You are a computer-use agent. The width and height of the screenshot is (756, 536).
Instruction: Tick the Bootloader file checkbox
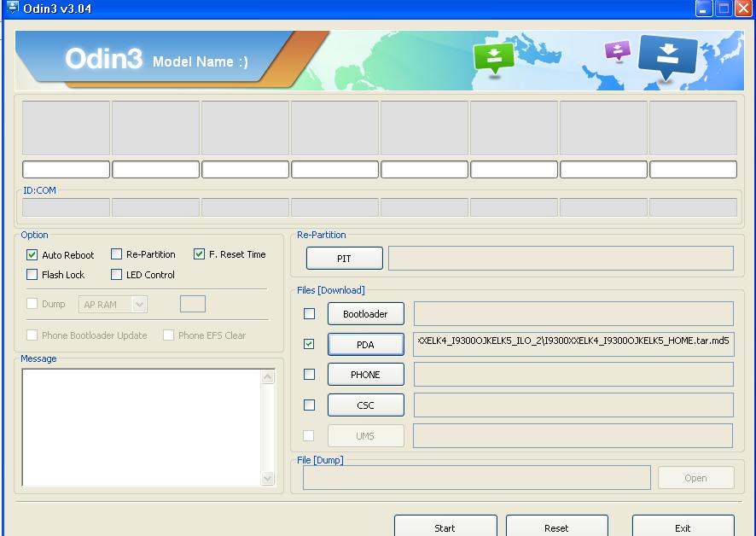point(309,313)
